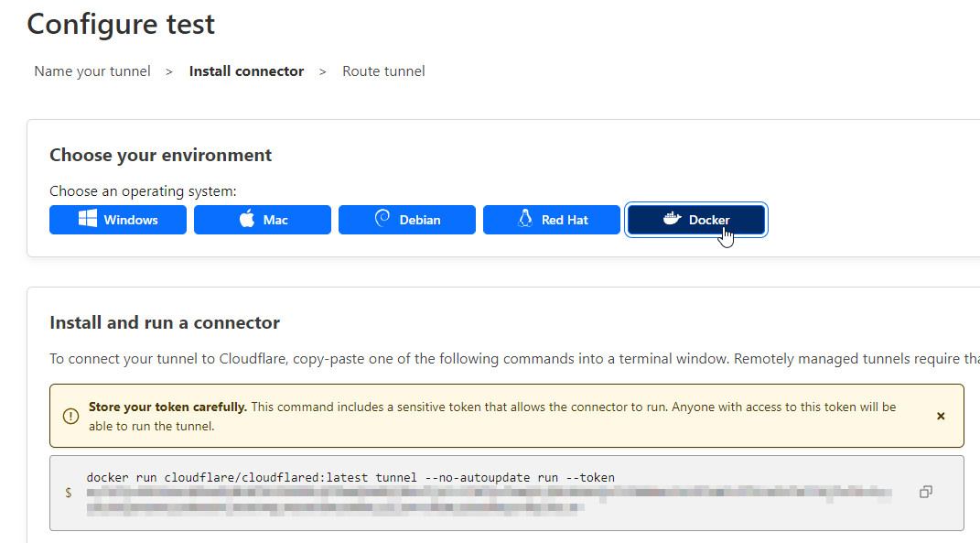Click the chevron after Name your tunnel
This screenshot has height=543, width=980.
click(x=169, y=71)
